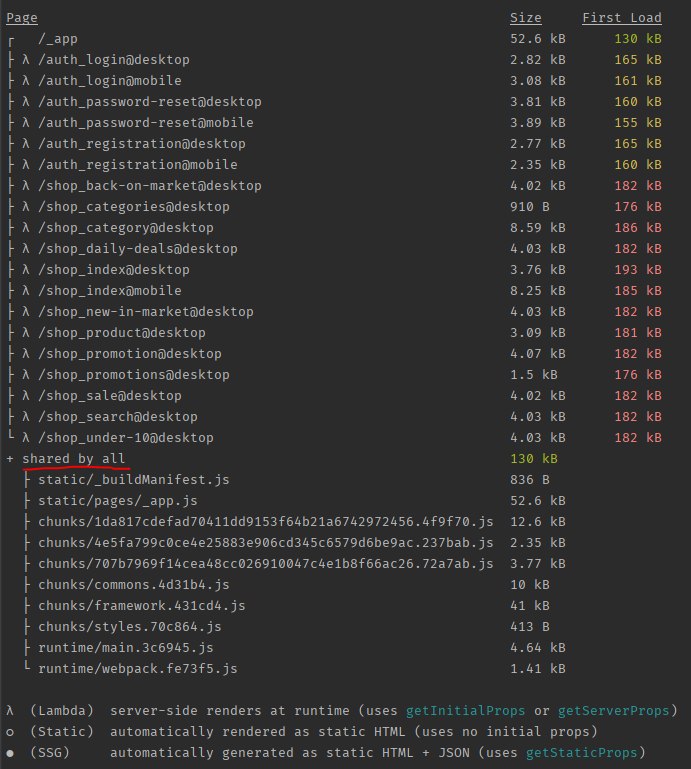Viewport: 691px width, 769px height.
Task: Click the (Lambda) legend label
Action: click(x=62, y=711)
